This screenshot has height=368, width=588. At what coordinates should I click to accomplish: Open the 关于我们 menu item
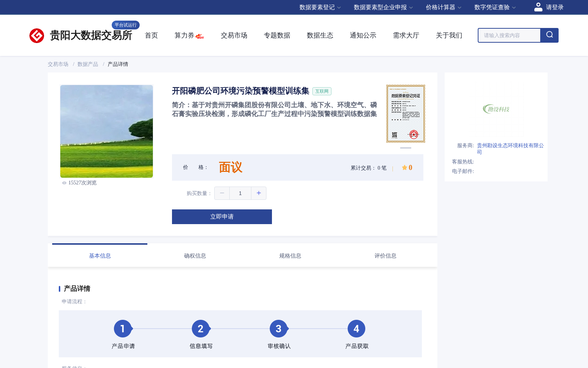tap(449, 35)
